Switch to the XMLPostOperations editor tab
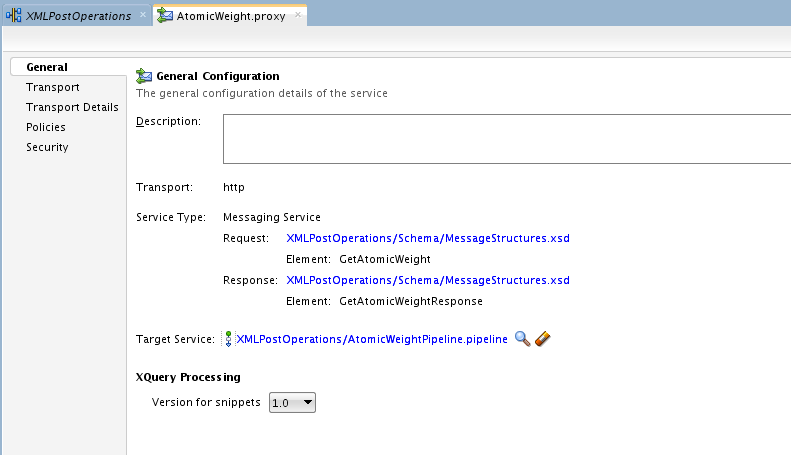This screenshot has width=791, height=455. pos(78,16)
